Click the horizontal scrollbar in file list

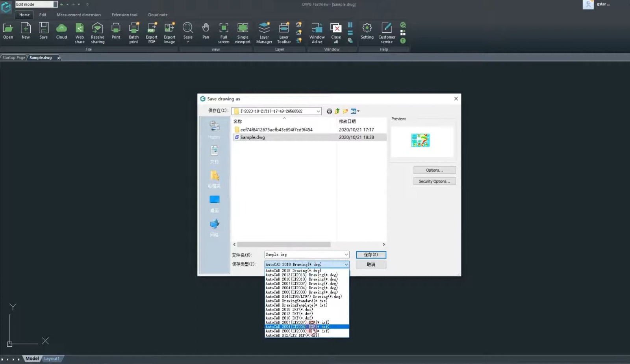click(283, 244)
